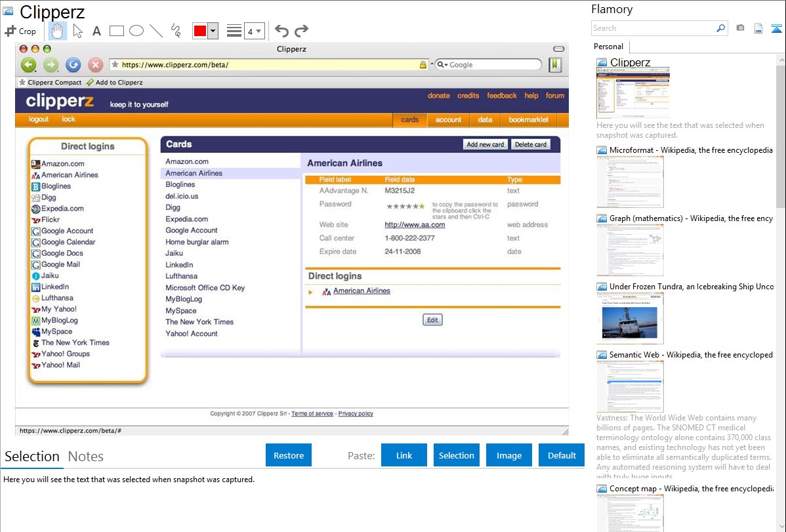Open the Graph (mathematics) snapshot thumbnail
This screenshot has width=786, height=532.
coord(630,250)
